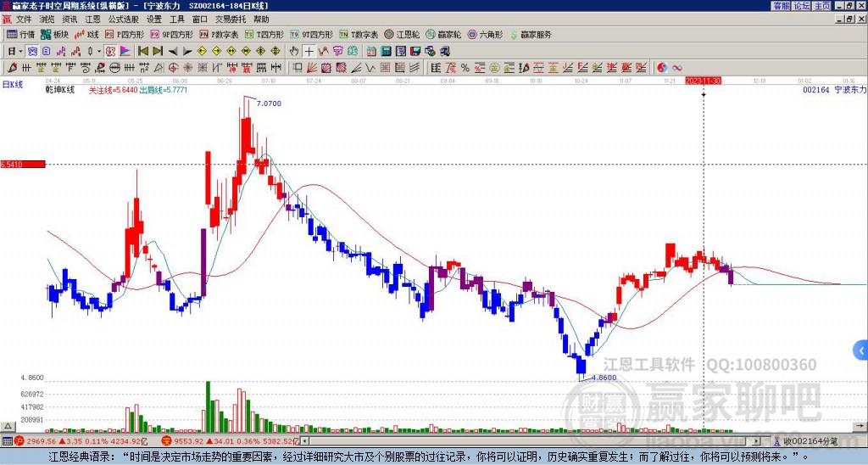The image size is (868, 465).
Task: Expand the 日 period dropdown
Action: 20,51
